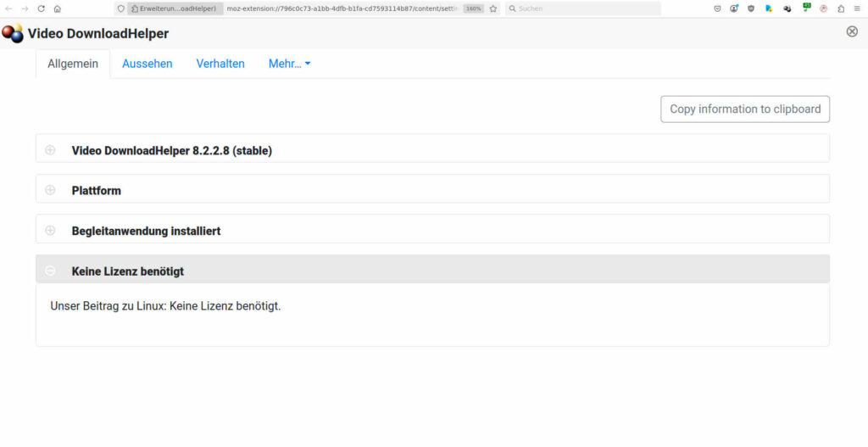This screenshot has height=447, width=868.
Task: Switch to the Aussehen tab
Action: click(x=147, y=64)
